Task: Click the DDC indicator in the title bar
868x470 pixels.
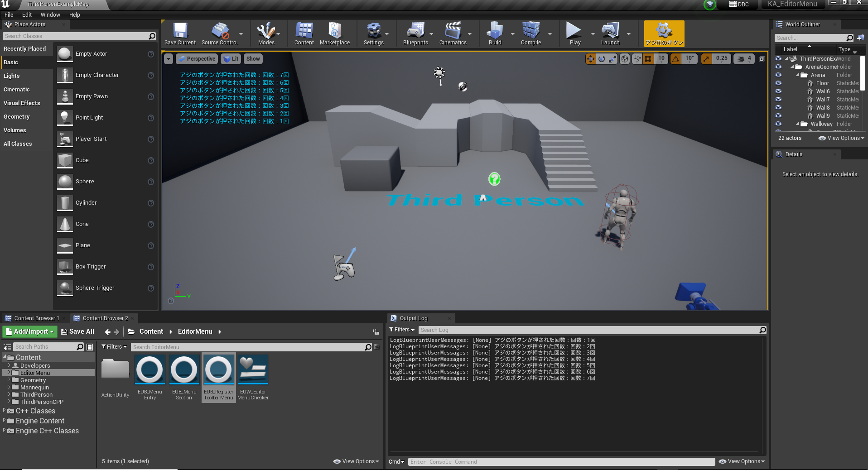Action: pyautogui.click(x=739, y=5)
